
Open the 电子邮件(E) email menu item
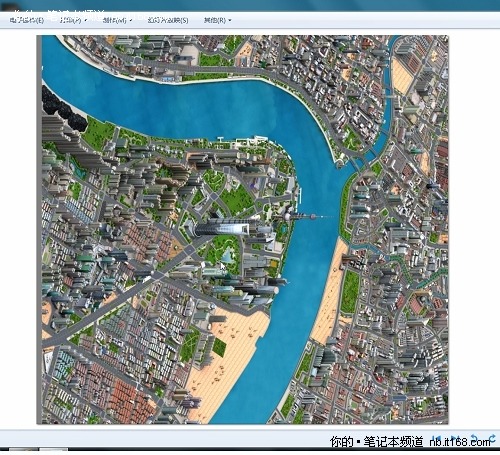pyautogui.click(x=27, y=20)
